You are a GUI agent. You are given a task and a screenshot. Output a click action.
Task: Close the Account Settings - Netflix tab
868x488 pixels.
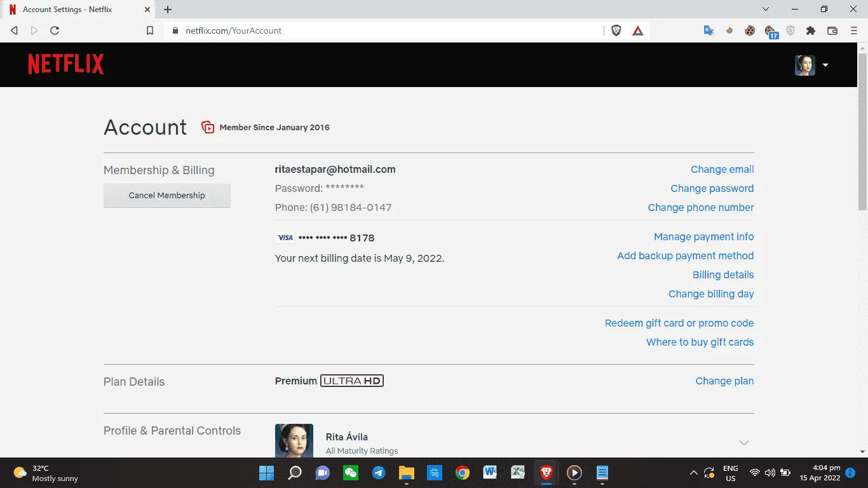click(146, 10)
